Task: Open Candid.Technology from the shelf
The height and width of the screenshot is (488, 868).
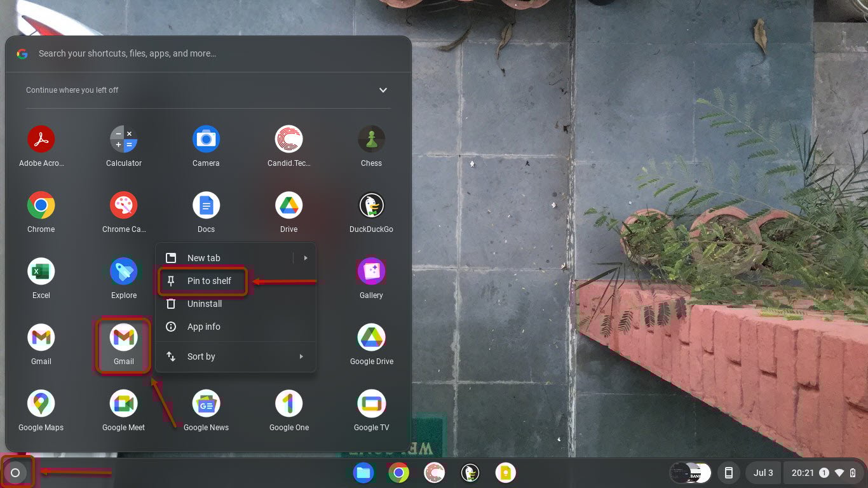Action: pyautogui.click(x=435, y=473)
